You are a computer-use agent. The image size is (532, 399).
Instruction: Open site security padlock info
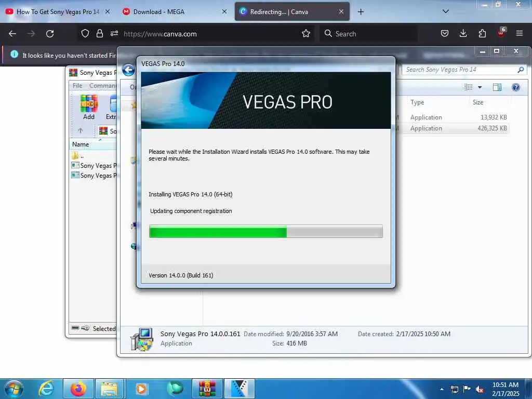(99, 34)
